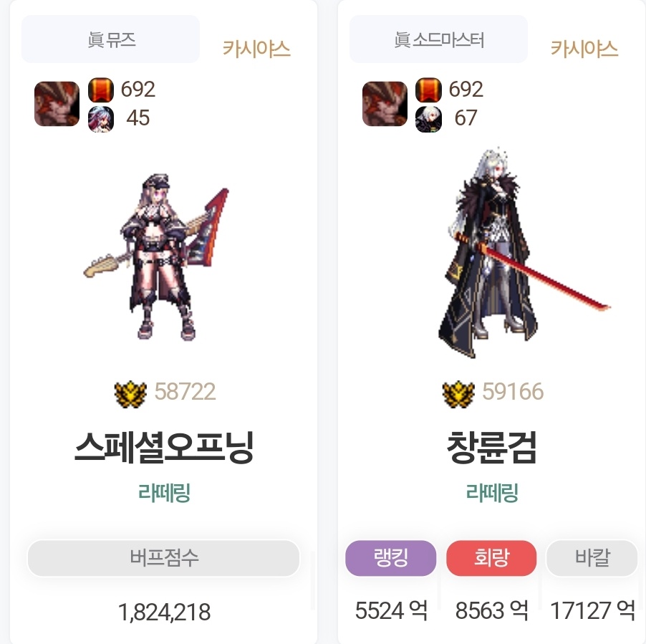Click the red banner icon next to 692 on the left card
Viewport: 646px width, 644px height.
pyautogui.click(x=101, y=90)
